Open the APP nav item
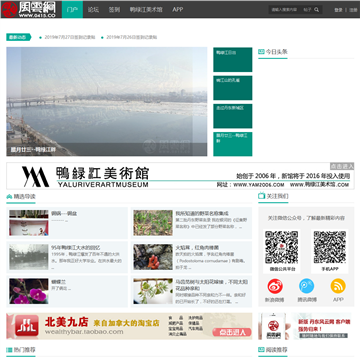 [178, 10]
